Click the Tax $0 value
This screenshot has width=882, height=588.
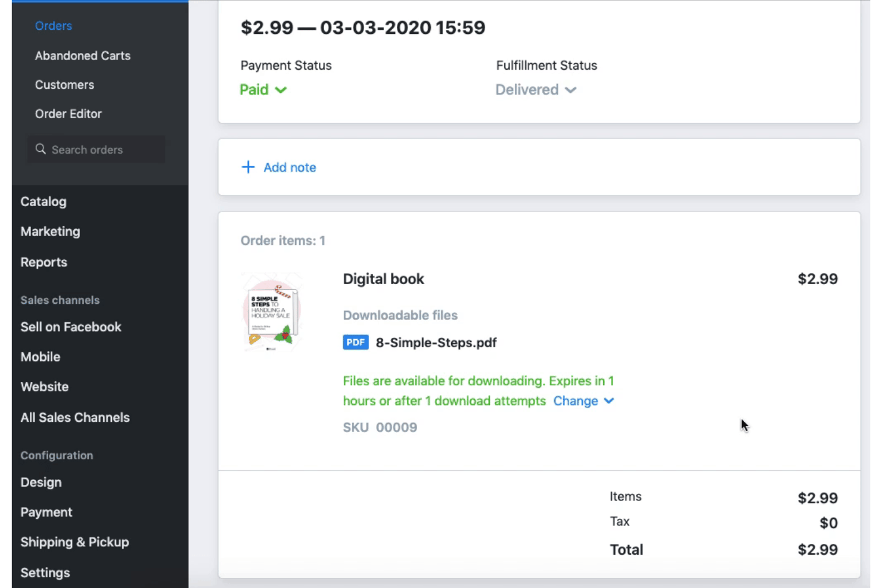point(828,523)
